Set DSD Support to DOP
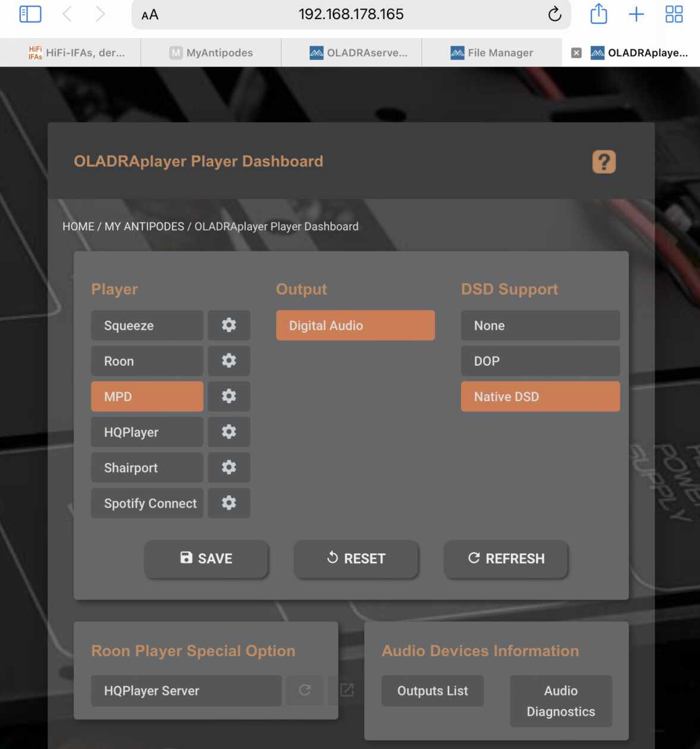This screenshot has width=700, height=749. 540,361
